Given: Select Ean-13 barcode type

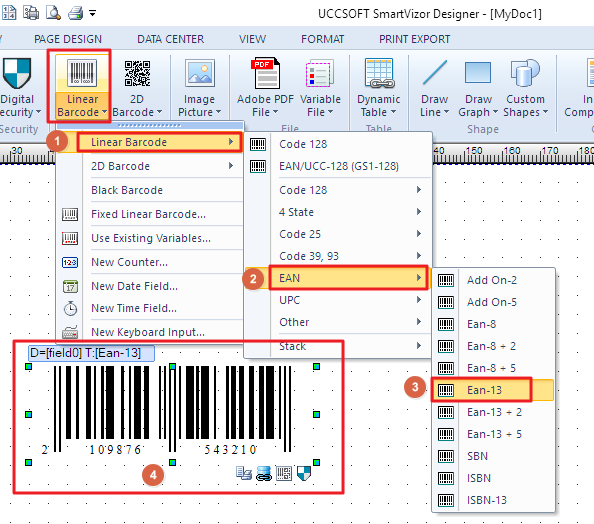Looking at the screenshot, I should click(x=493, y=390).
